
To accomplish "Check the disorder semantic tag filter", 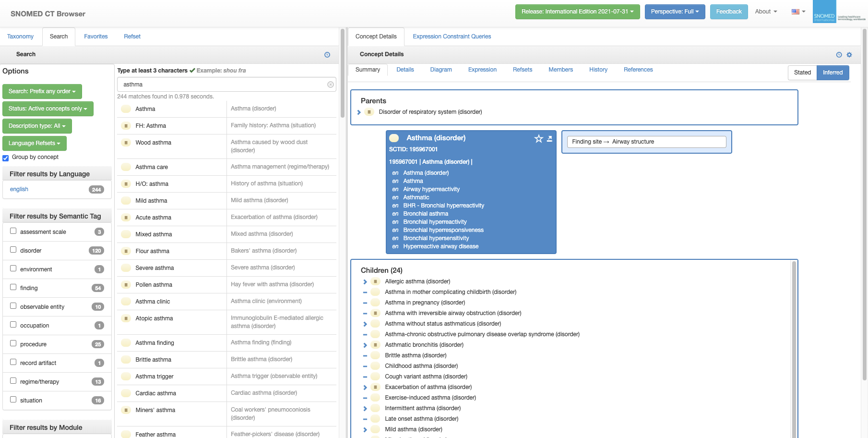I will tap(13, 250).
